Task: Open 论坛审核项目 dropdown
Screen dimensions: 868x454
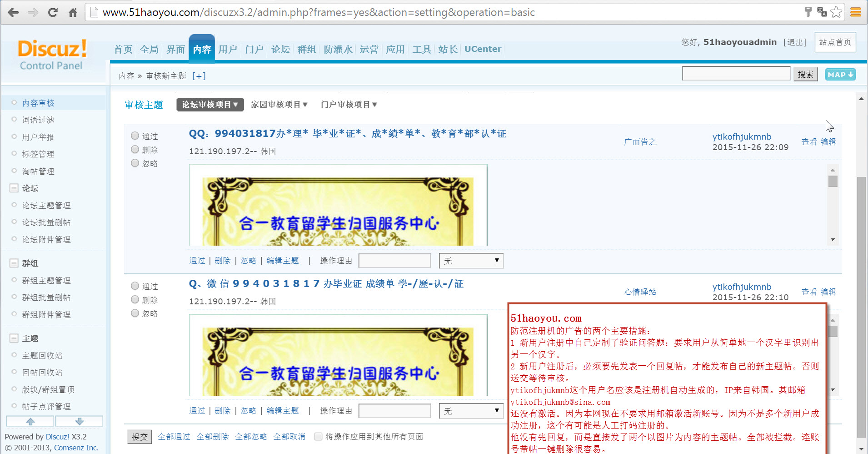Action: point(210,105)
